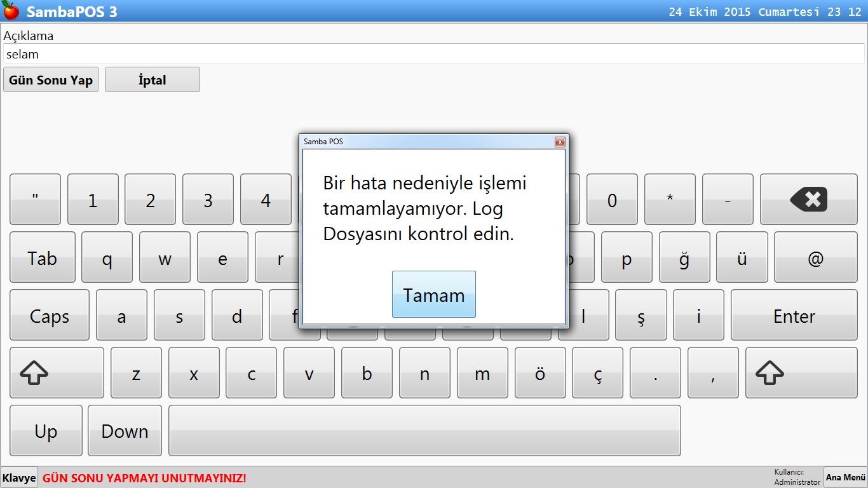868x488 pixels.
Task: Click Tamam to dismiss the error dialog
Action: click(433, 294)
